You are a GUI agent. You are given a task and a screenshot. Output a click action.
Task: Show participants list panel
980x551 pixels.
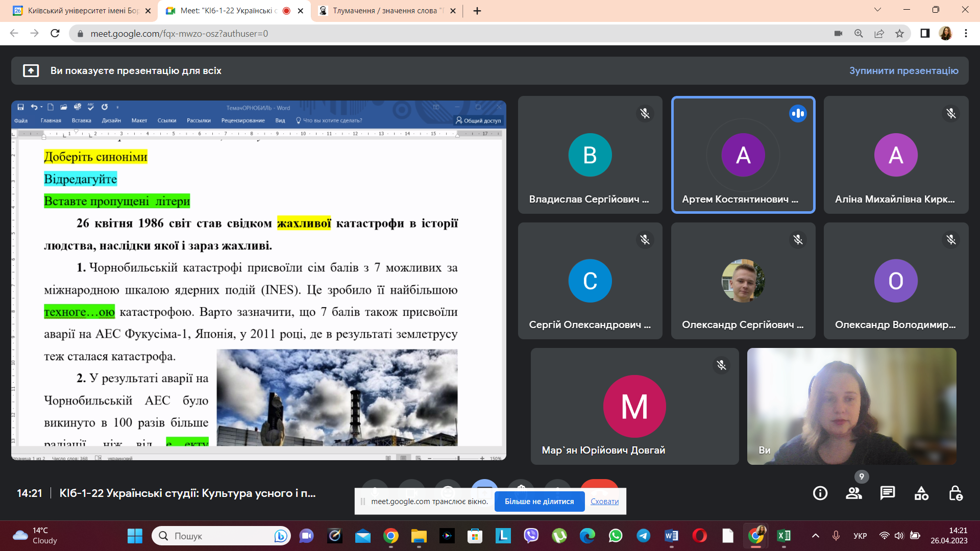(x=854, y=493)
